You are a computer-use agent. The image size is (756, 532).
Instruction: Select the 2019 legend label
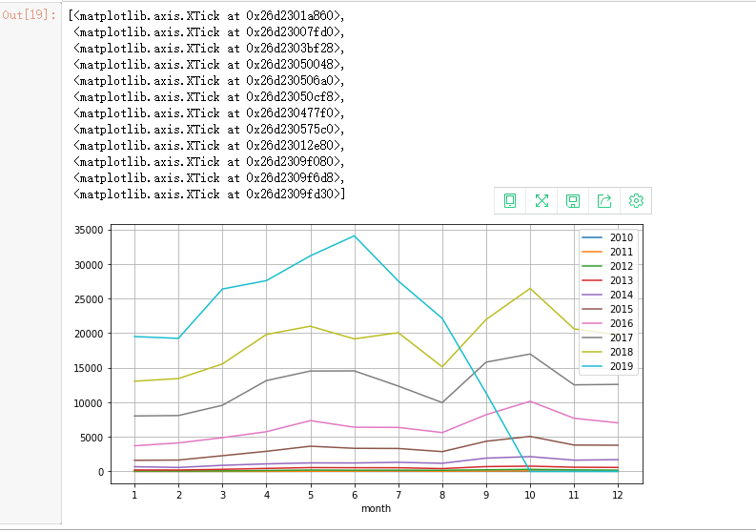622,366
